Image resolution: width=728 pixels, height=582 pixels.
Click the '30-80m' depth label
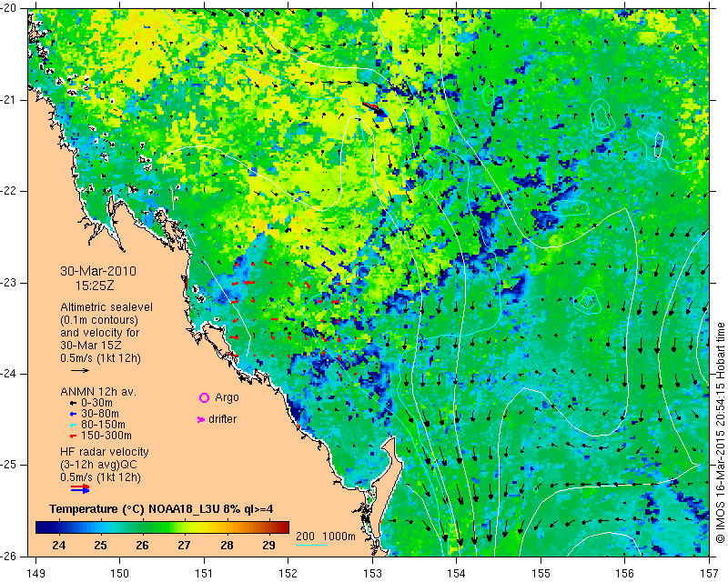[100, 414]
